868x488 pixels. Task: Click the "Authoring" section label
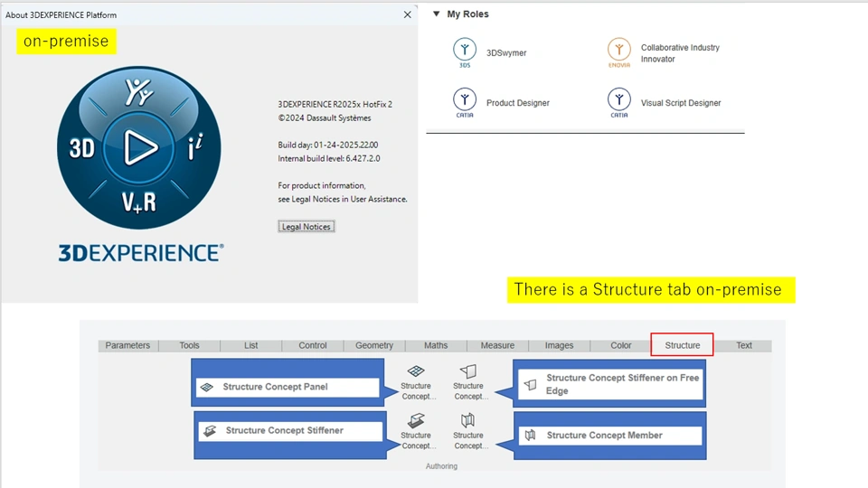pos(441,466)
